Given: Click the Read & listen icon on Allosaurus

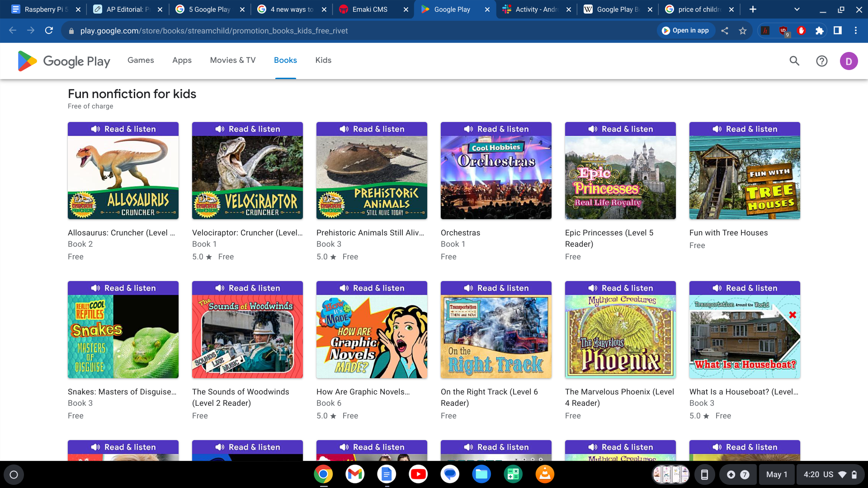Looking at the screenshot, I should [123, 129].
